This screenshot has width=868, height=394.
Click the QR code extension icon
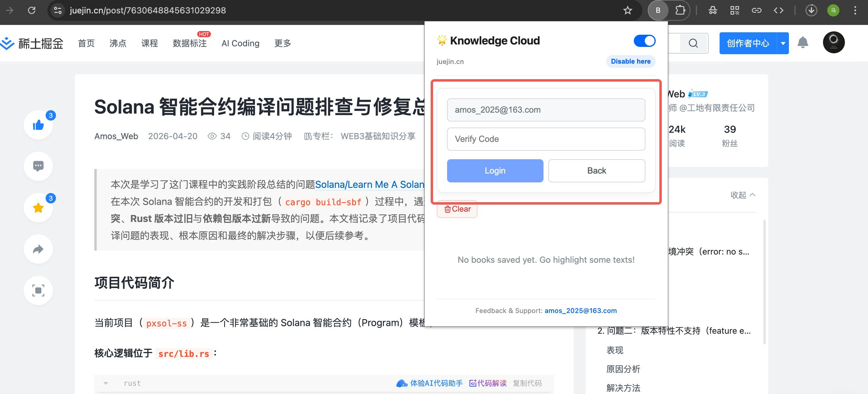point(734,10)
